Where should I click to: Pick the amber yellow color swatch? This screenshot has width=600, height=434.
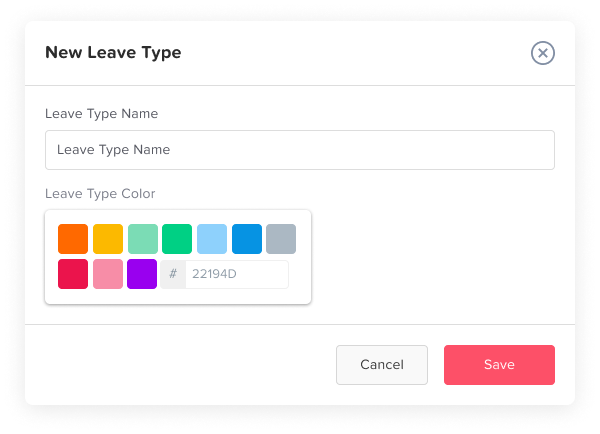click(x=108, y=239)
